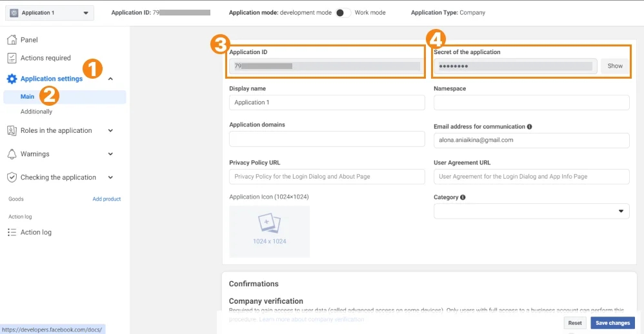The image size is (644, 334).
Task: Open Learn more about company verification link
Action: pyautogui.click(x=311, y=319)
